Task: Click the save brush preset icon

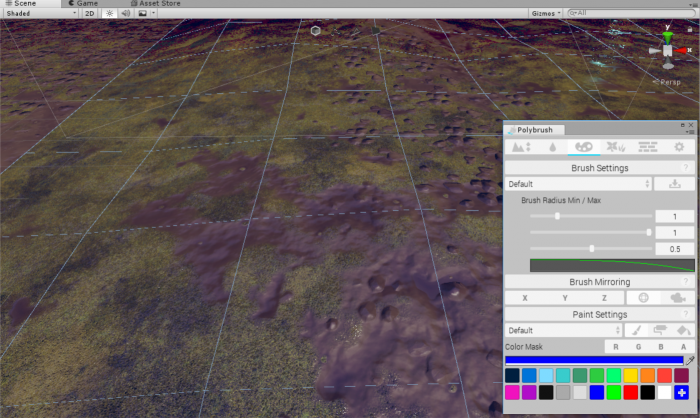Action: [675, 184]
